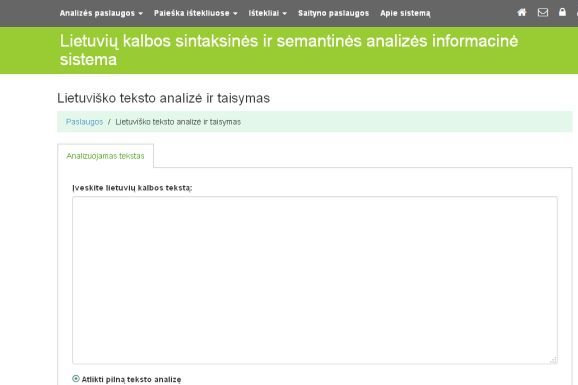The height and width of the screenshot is (385, 578).
Task: Click the lock login icon
Action: point(562,12)
